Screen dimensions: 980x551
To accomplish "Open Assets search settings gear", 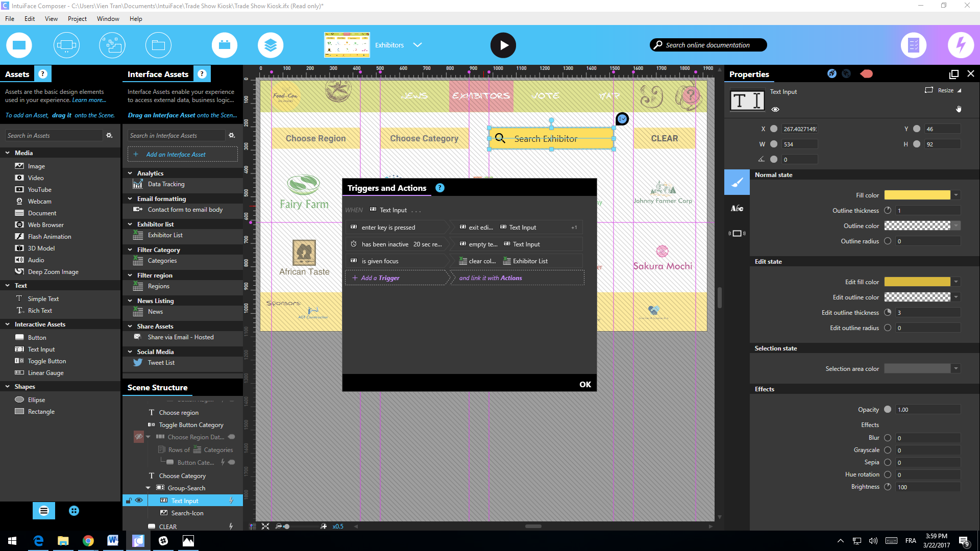I will coord(109,135).
